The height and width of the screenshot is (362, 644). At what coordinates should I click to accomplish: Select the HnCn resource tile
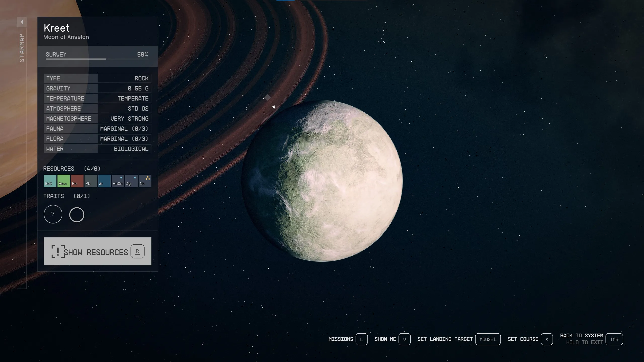point(118,181)
